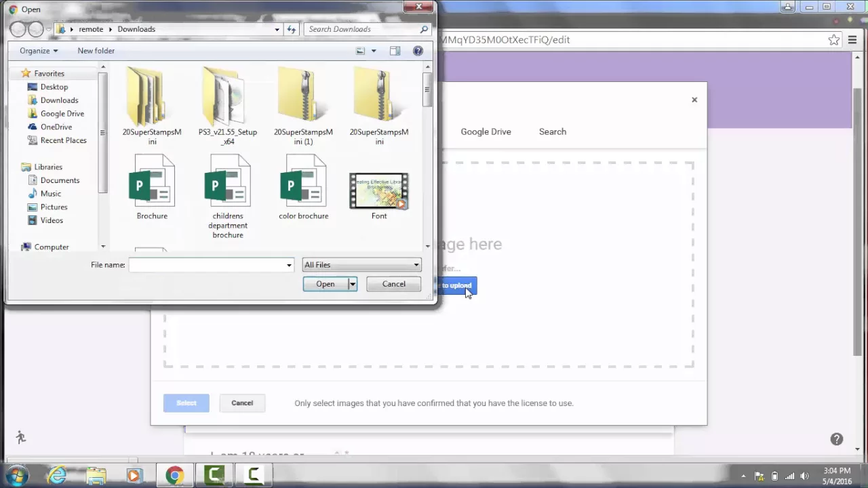Bookmark page with Chrome star icon
The width and height of the screenshot is (868, 488).
834,39
